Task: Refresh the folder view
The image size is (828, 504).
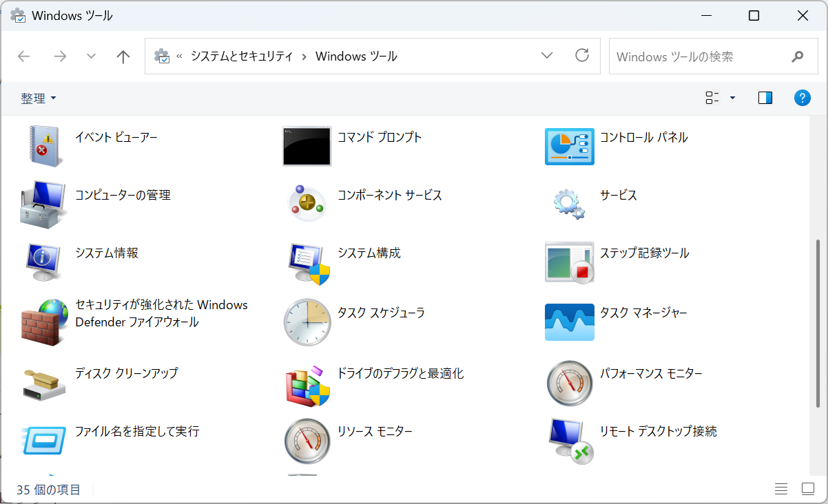Action: pyautogui.click(x=582, y=55)
